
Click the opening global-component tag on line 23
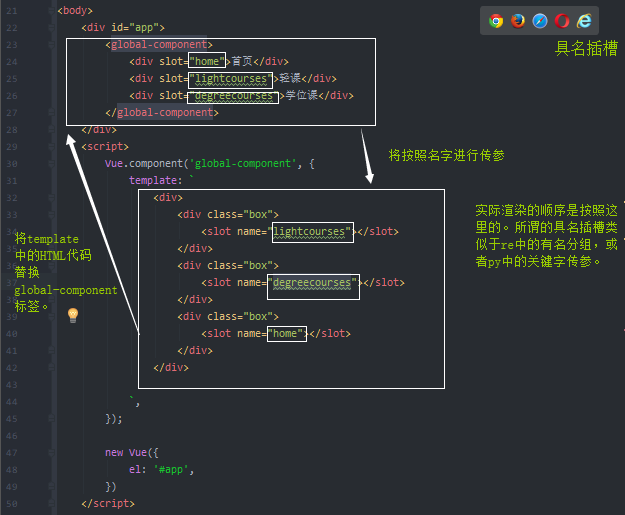pyautogui.click(x=159, y=45)
